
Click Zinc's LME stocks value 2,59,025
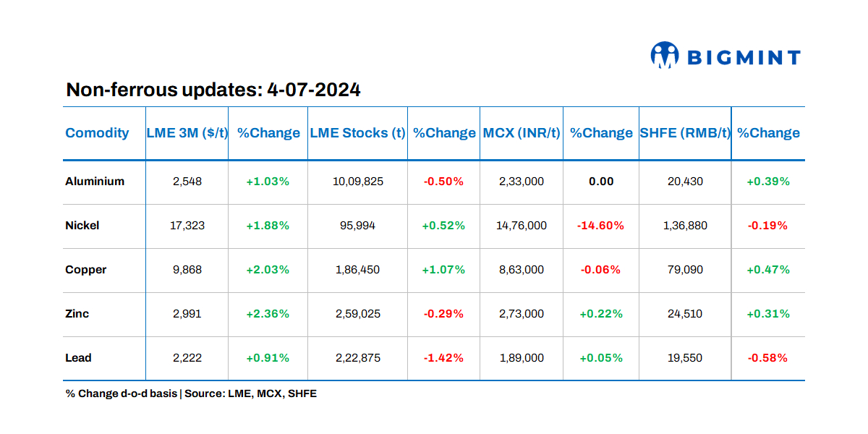click(357, 314)
